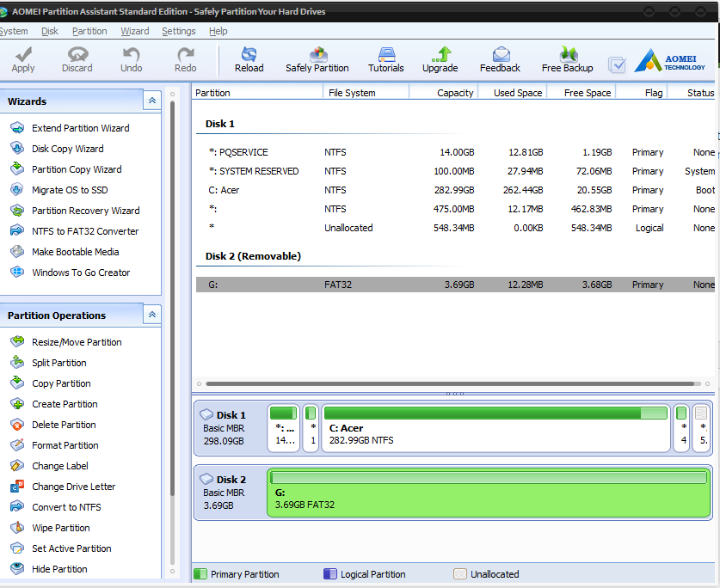Image resolution: width=720 pixels, height=588 pixels.
Task: Click the Set Active Partition option
Action: pos(73,548)
